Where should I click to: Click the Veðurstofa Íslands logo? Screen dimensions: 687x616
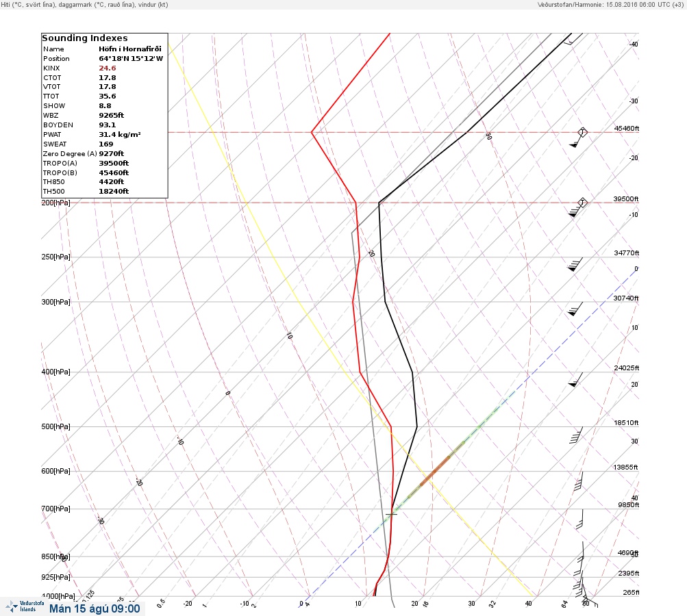pos(25,606)
